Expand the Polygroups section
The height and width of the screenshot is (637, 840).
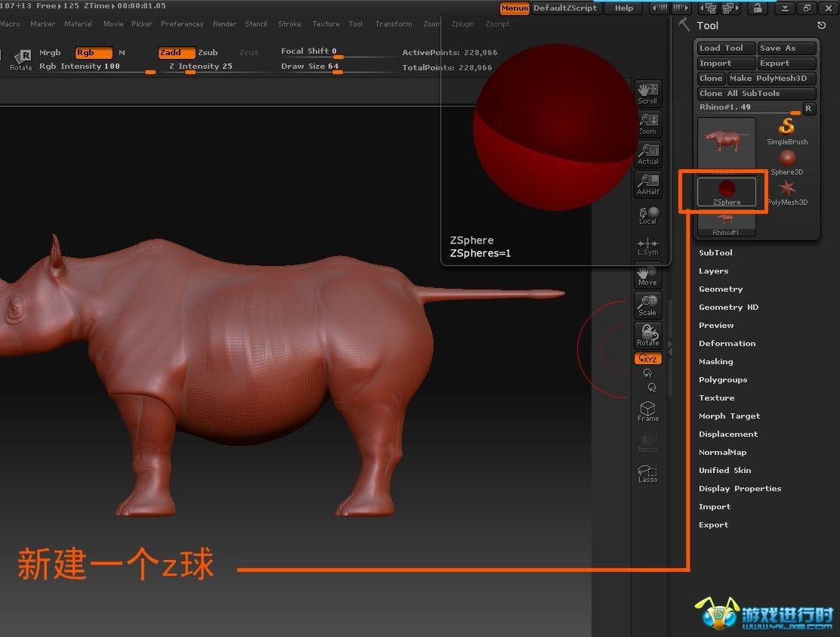pyautogui.click(x=723, y=380)
